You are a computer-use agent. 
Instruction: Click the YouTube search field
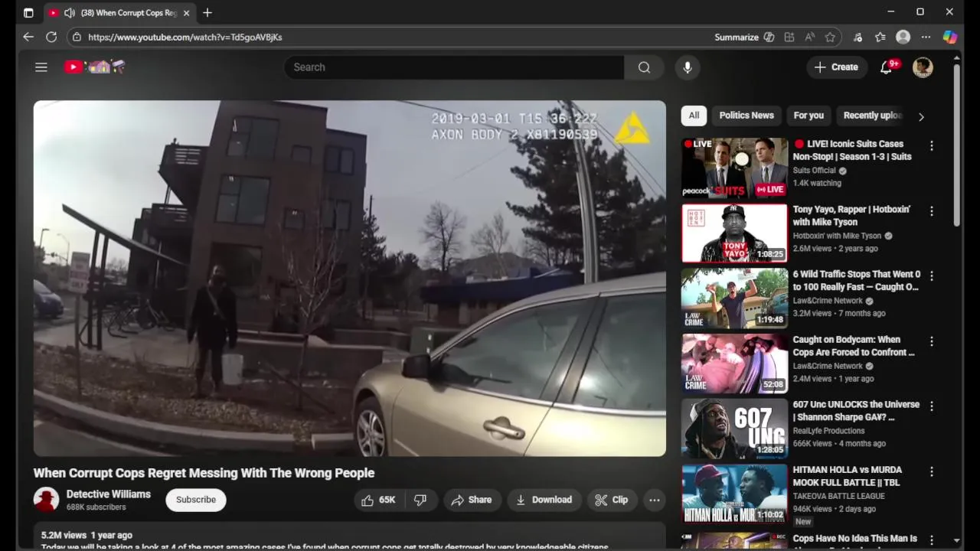point(454,67)
